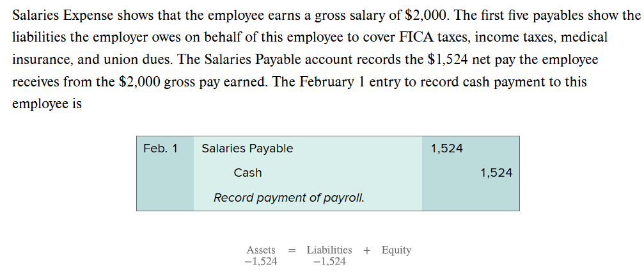The width and height of the screenshot is (644, 274).
Task: Click the 1,524 debit amount for Salaries Payable
Action: point(447,149)
